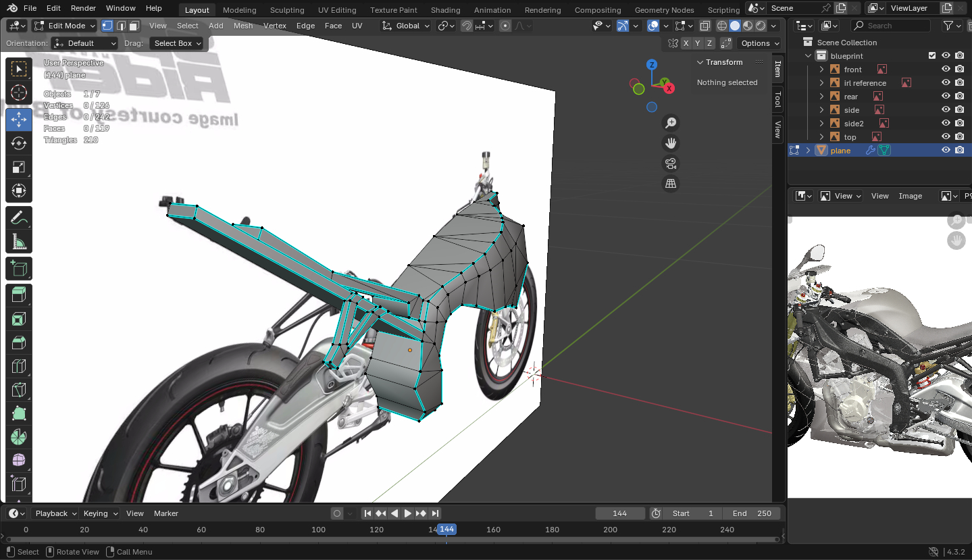
Task: Play the animation forward
Action: point(408,513)
